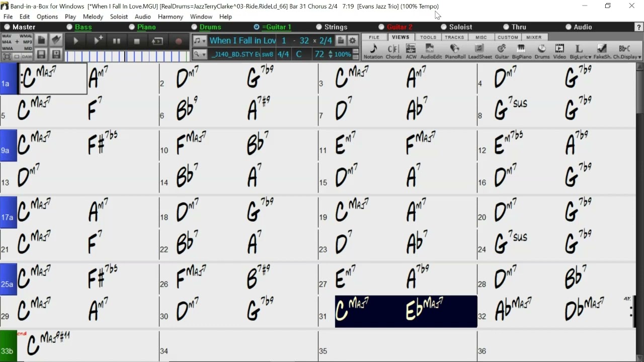This screenshot has width=644, height=362.
Task: Open the Video window
Action: click(559, 52)
